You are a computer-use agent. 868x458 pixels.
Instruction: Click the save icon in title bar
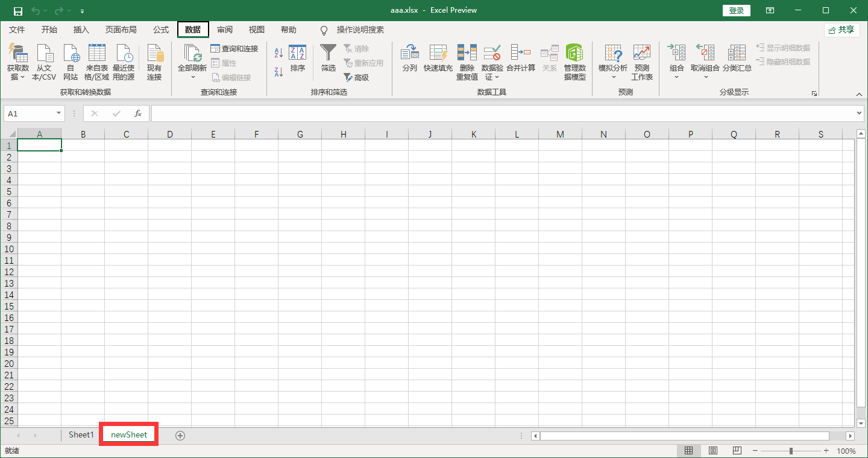(18, 10)
